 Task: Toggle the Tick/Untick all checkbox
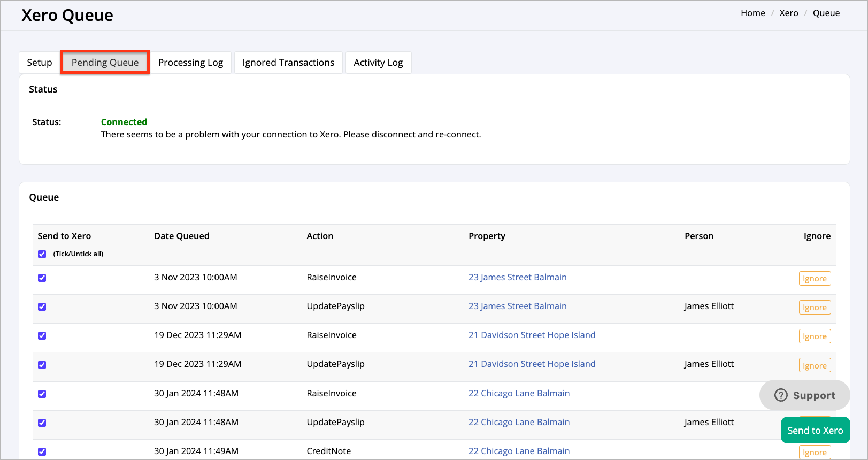coord(42,254)
